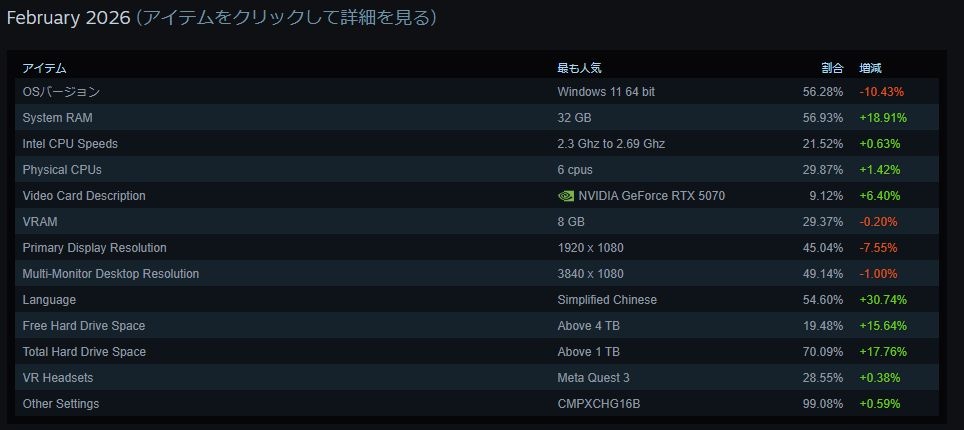Screen dimensions: 964x430
Task: Expand Total Hard Drive Space row
Action: 84,352
